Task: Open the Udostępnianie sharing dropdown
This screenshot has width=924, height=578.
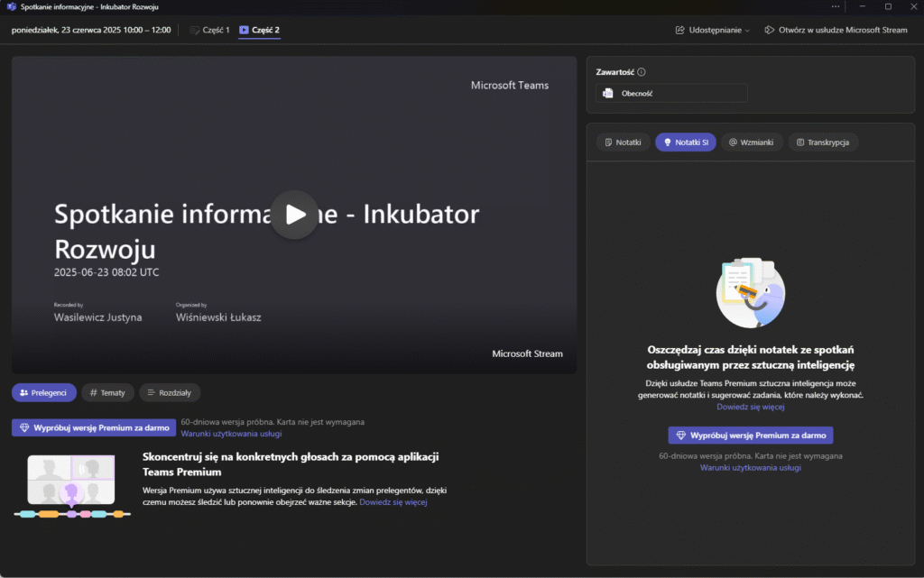Action: [713, 30]
